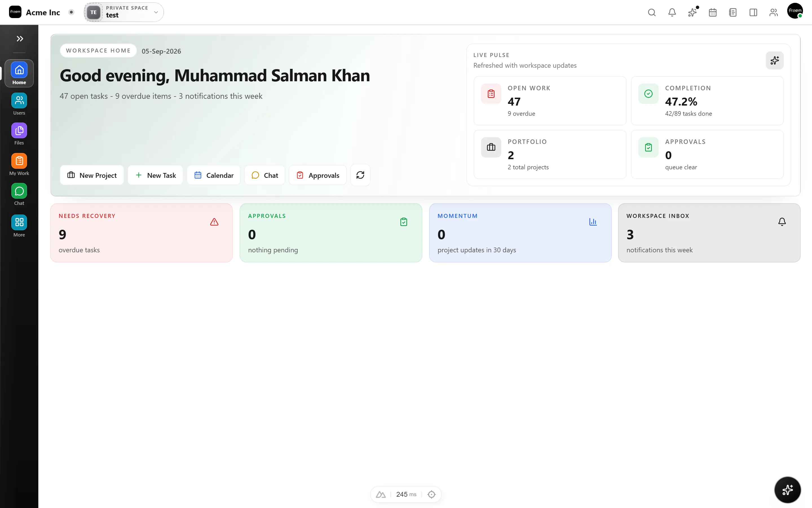
Task: Open notes list icon in top bar
Action: pos(733,12)
